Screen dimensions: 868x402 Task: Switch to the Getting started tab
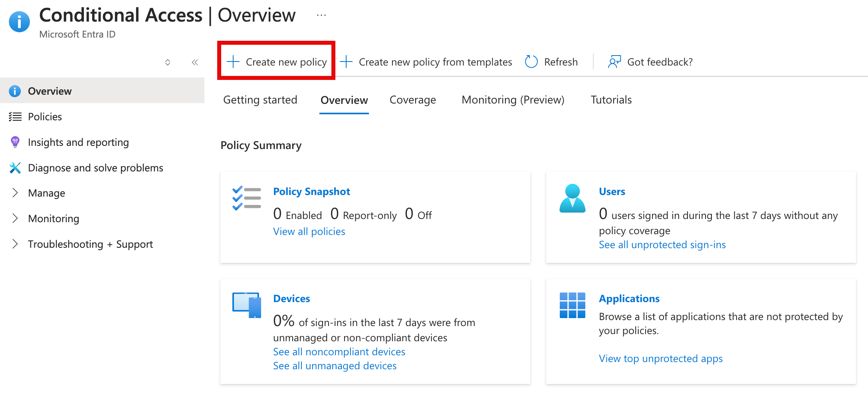[260, 100]
